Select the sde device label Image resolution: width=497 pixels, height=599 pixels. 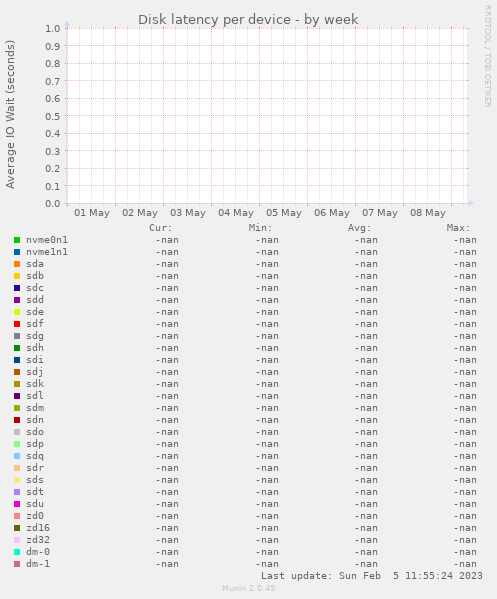tap(35, 312)
